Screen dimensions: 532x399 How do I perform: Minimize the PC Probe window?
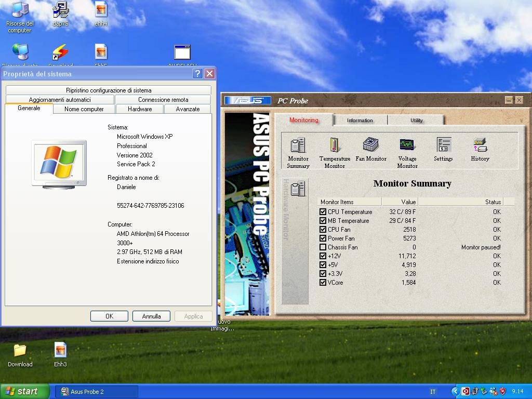click(509, 100)
